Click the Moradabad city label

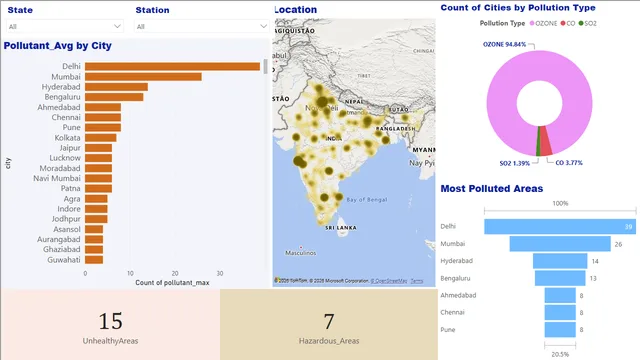(x=60, y=168)
